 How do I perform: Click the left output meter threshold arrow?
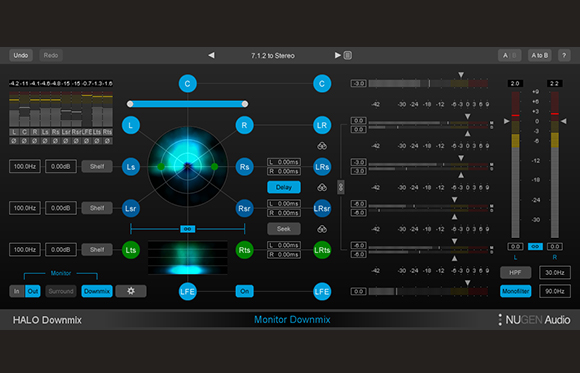tap(506, 121)
